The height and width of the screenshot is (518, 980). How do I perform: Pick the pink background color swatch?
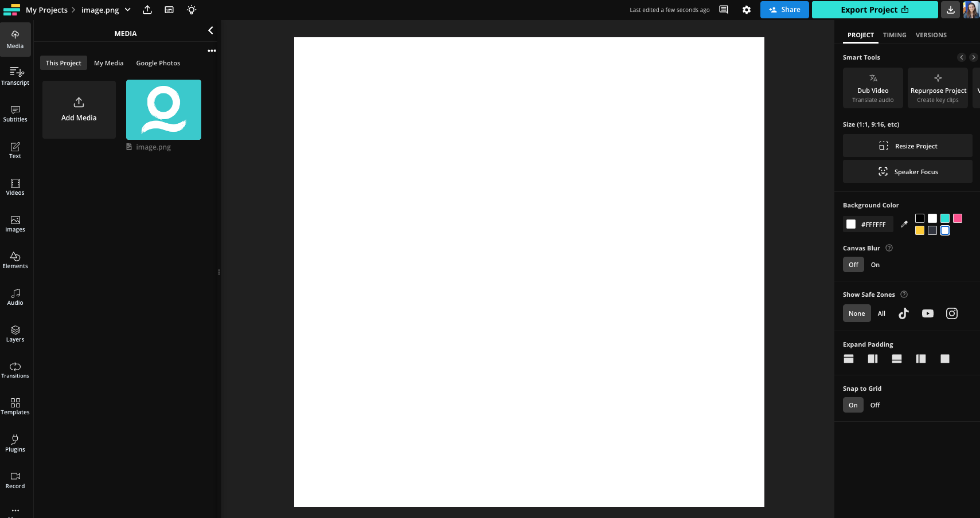click(956, 218)
